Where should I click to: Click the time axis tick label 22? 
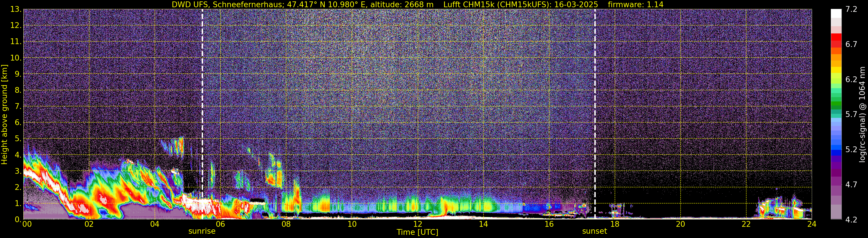(746, 224)
